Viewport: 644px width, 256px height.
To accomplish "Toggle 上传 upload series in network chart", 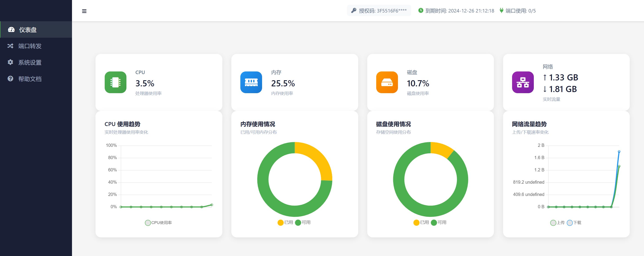I will [x=557, y=222].
